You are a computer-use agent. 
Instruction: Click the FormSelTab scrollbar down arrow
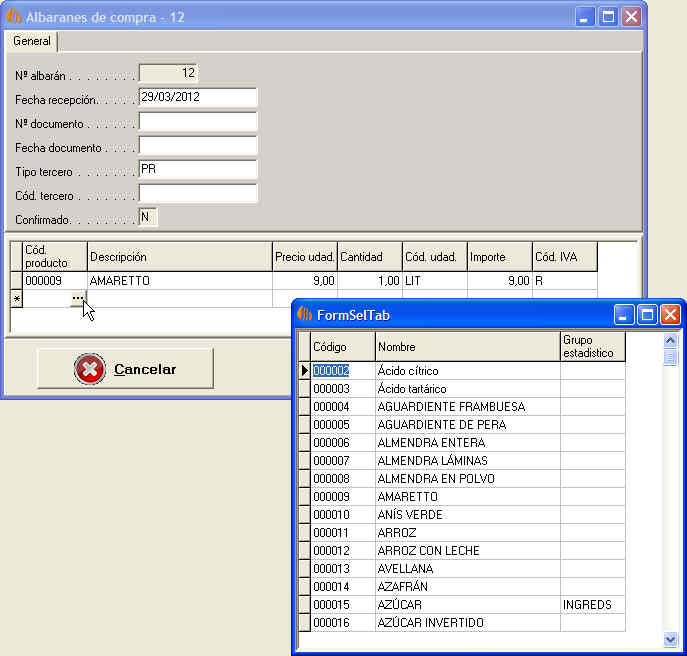(x=670, y=639)
